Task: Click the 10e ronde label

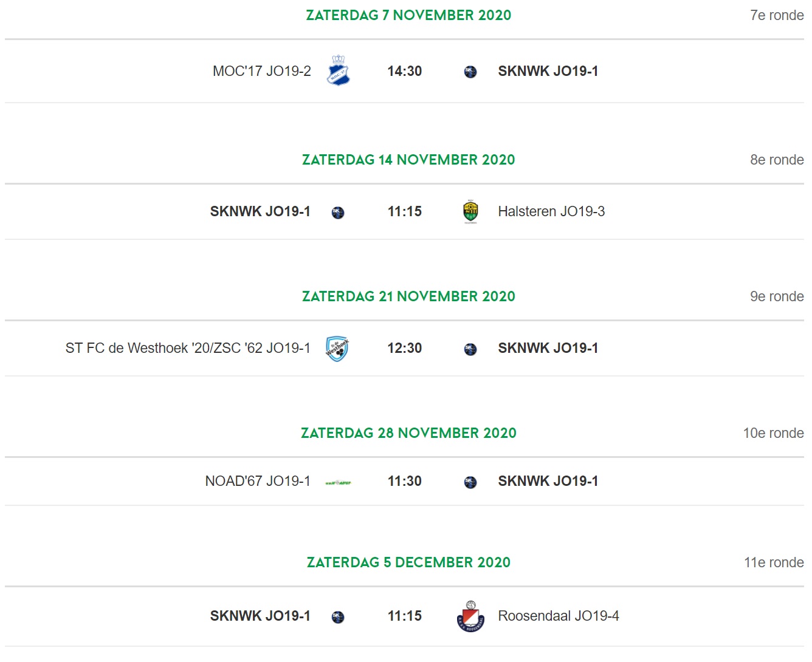Action: [x=773, y=433]
